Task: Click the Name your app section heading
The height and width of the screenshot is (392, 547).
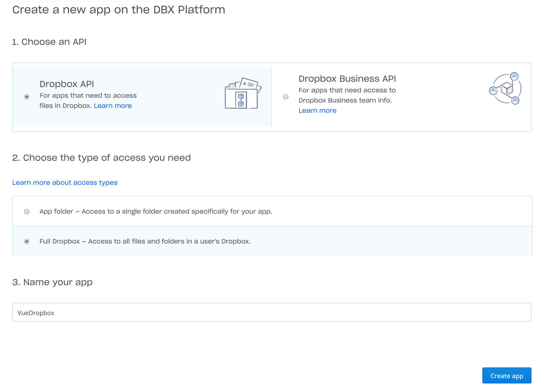Action: (52, 282)
